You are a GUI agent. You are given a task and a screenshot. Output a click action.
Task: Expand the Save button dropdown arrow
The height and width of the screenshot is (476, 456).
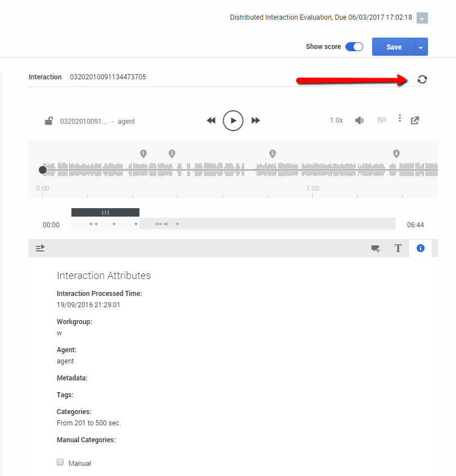click(x=421, y=47)
